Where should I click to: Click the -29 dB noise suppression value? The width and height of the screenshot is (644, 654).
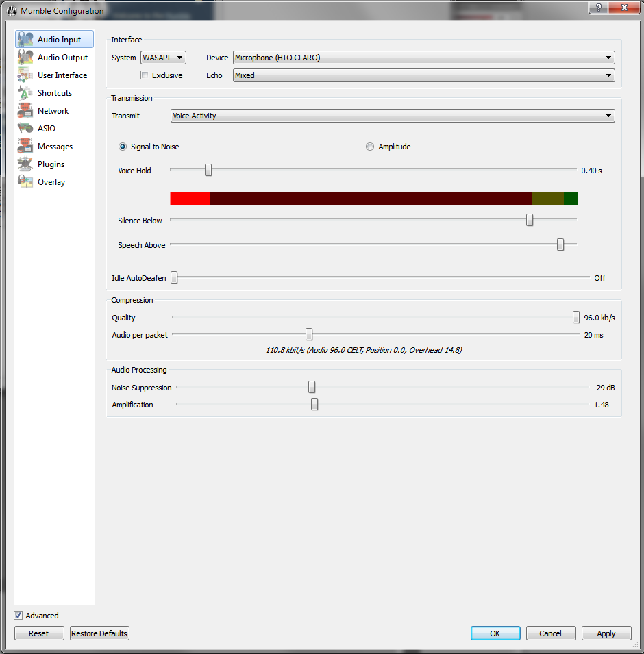pos(604,388)
